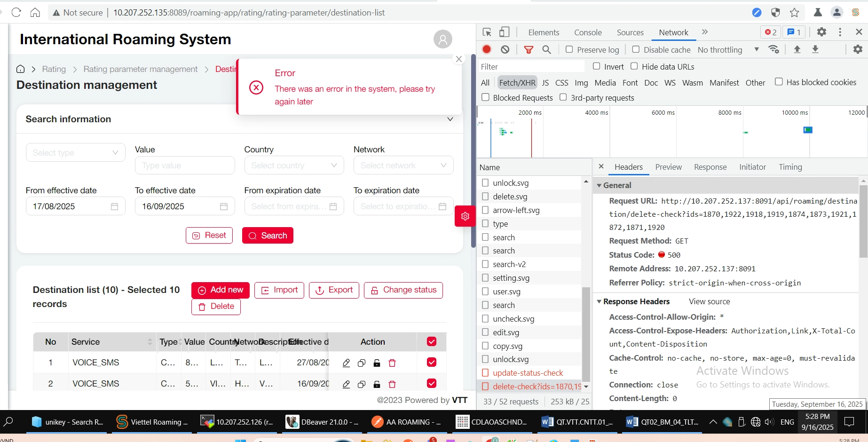Open the Select country dropdown

(294, 166)
